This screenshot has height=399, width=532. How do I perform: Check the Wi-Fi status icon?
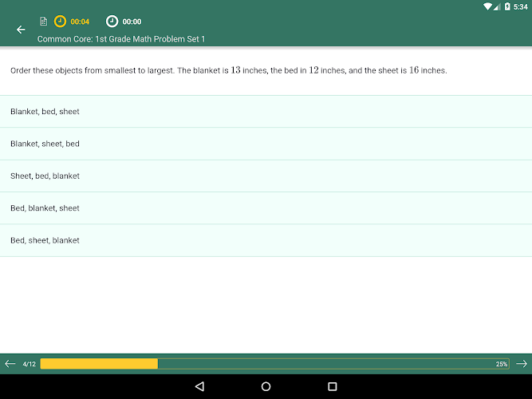tap(487, 6)
